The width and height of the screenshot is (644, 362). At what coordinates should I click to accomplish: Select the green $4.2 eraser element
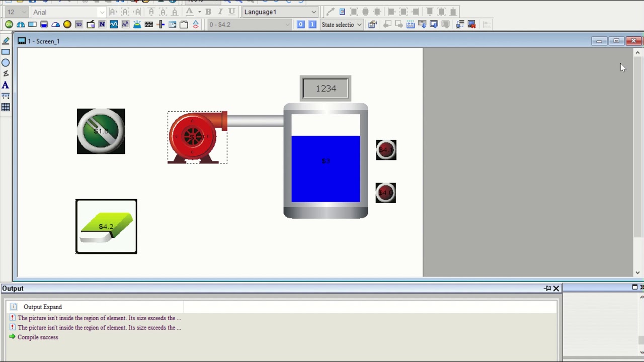click(x=106, y=226)
